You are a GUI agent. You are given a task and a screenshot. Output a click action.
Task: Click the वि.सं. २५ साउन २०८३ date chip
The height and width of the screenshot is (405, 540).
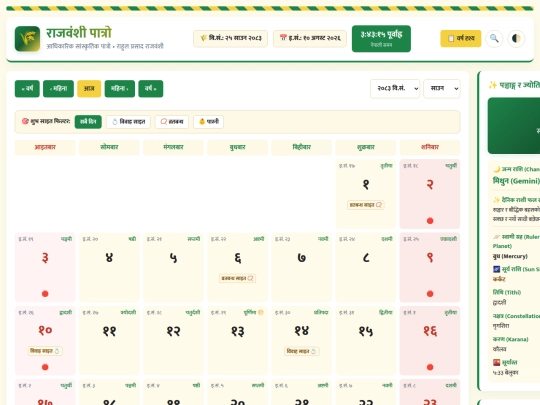coord(230,38)
